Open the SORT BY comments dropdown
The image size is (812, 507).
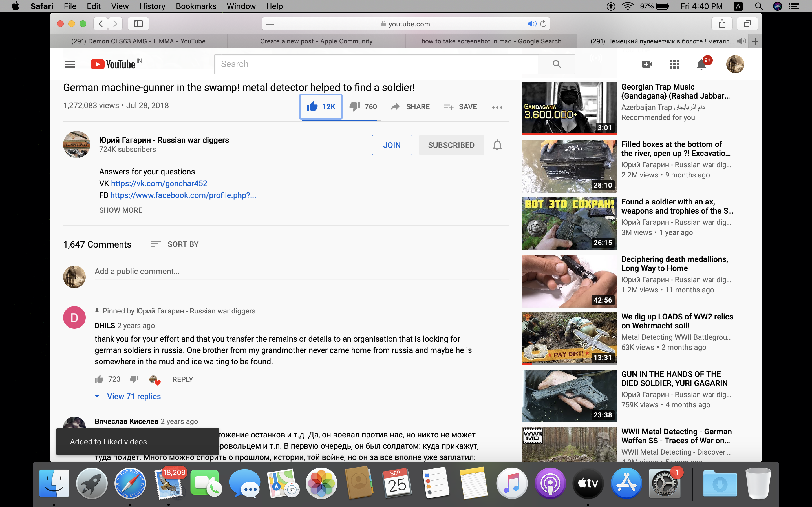click(x=175, y=244)
